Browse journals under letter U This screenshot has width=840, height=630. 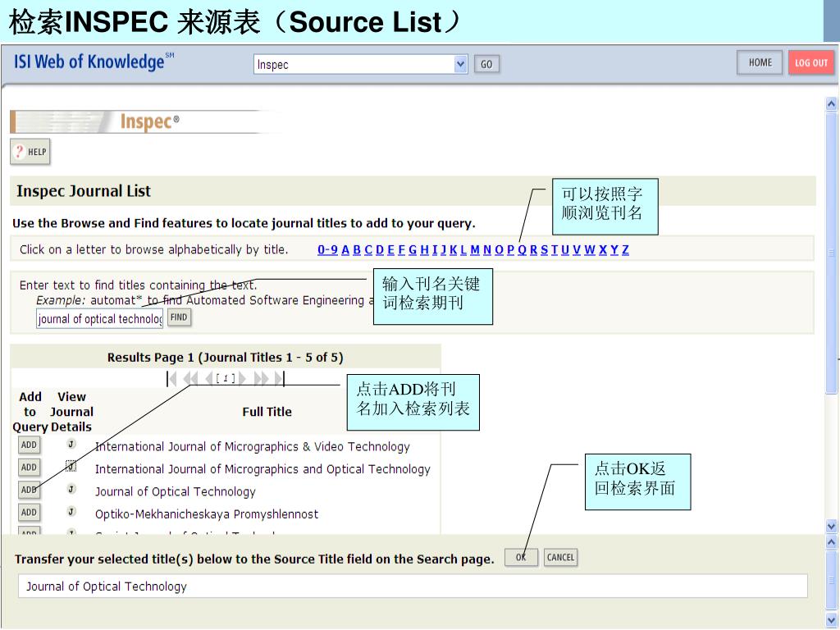[565, 249]
